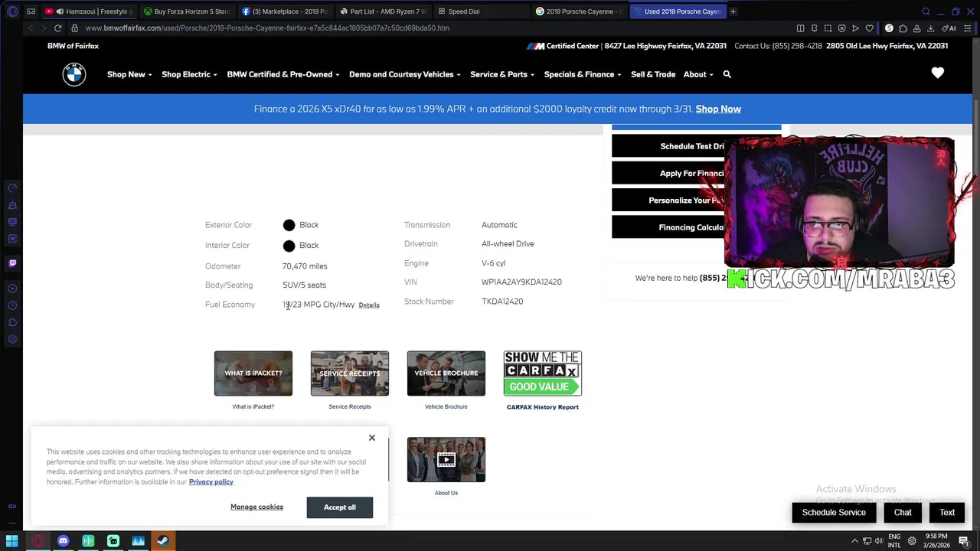980x551 pixels.
Task: Open Twitch in the browser sidebar
Action: (x=12, y=263)
